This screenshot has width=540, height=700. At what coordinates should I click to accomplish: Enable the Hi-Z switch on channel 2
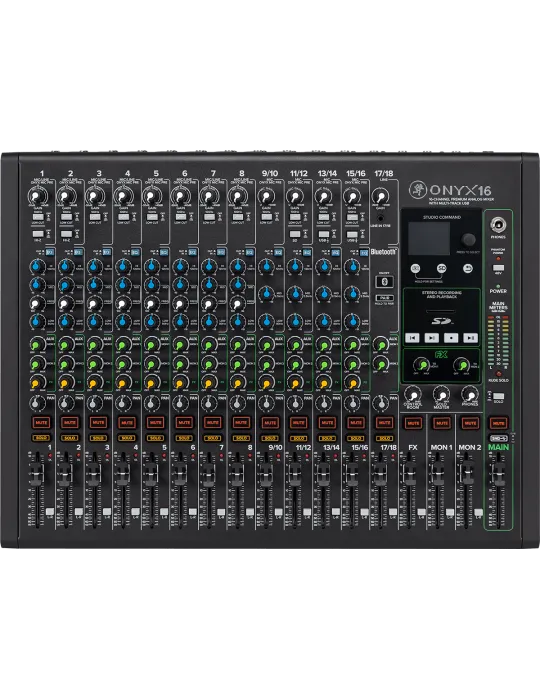click(x=66, y=234)
